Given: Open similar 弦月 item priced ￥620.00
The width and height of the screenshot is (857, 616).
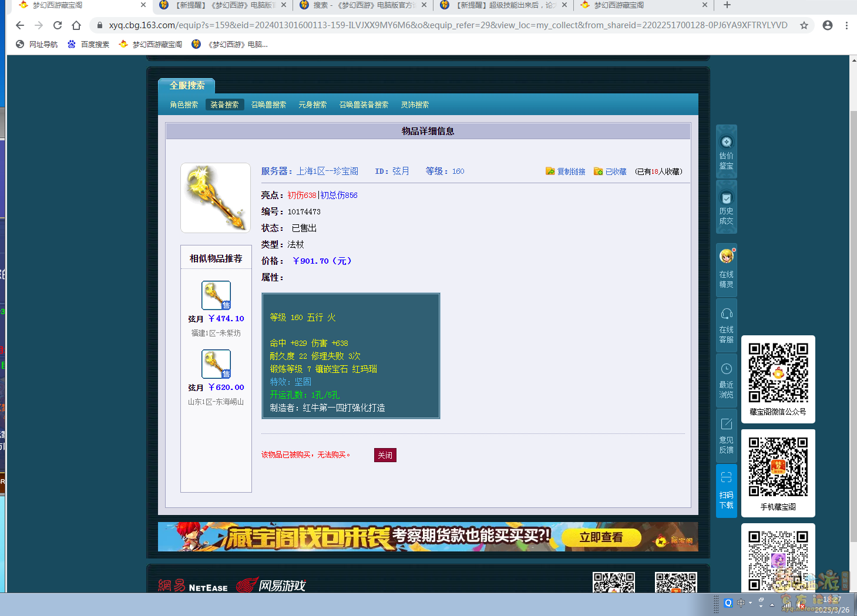Looking at the screenshot, I should point(216,364).
